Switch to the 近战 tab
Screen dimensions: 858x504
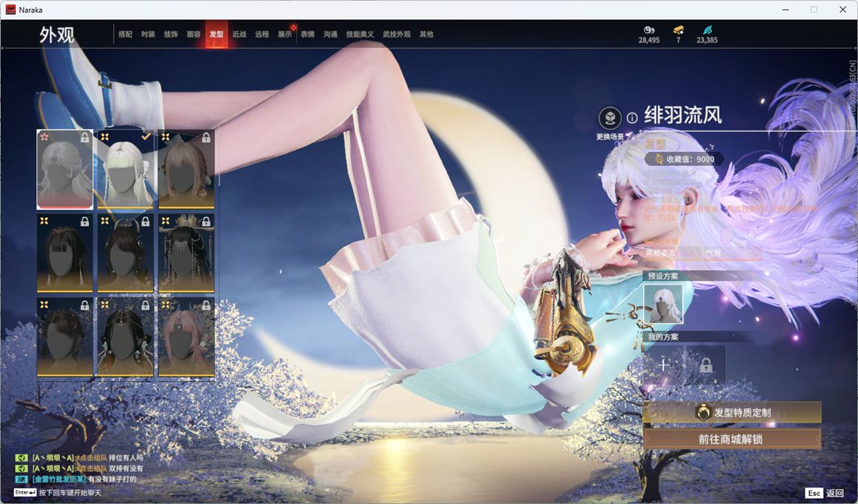pos(239,34)
